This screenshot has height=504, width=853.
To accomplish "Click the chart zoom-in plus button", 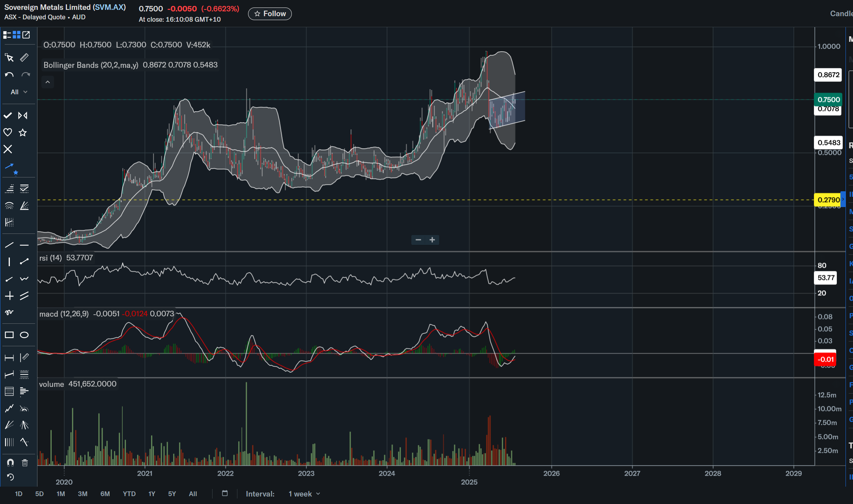I will click(x=432, y=240).
